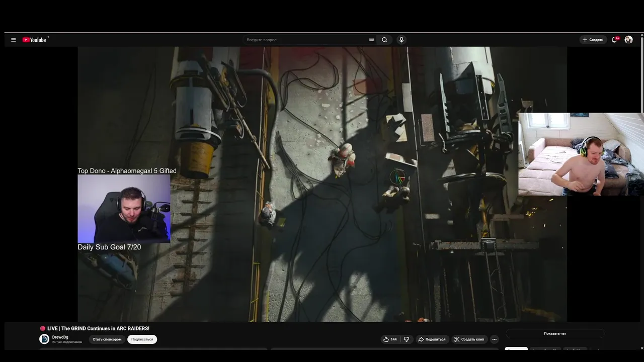Click the magnifier search button
This screenshot has width=644, height=362.
pyautogui.click(x=384, y=40)
